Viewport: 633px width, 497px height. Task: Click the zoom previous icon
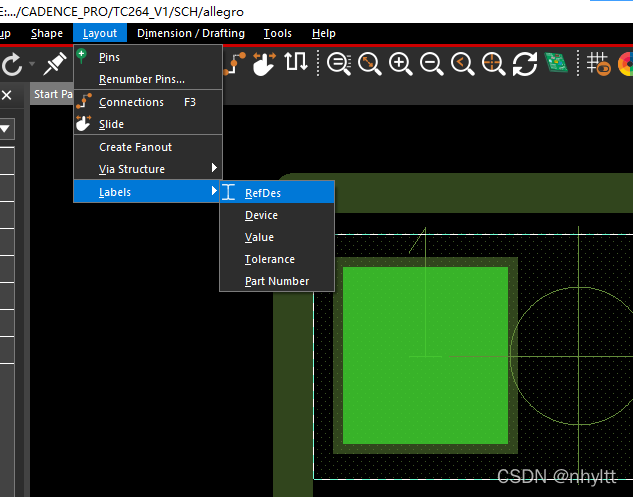pos(462,64)
